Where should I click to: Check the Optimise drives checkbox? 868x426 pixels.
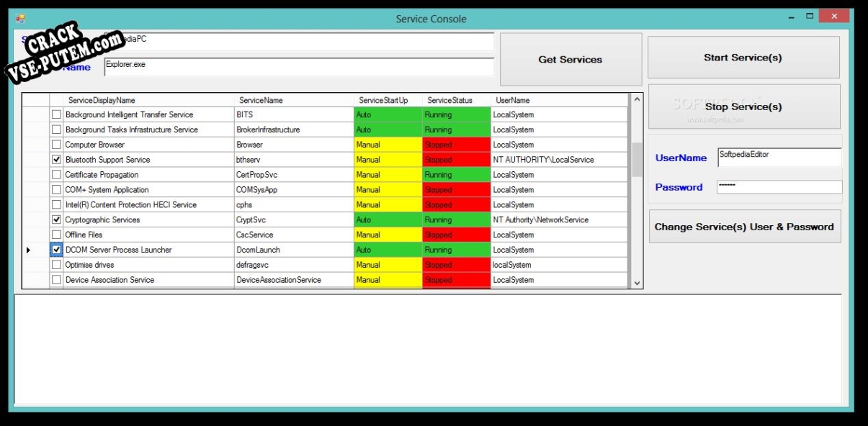coord(56,265)
